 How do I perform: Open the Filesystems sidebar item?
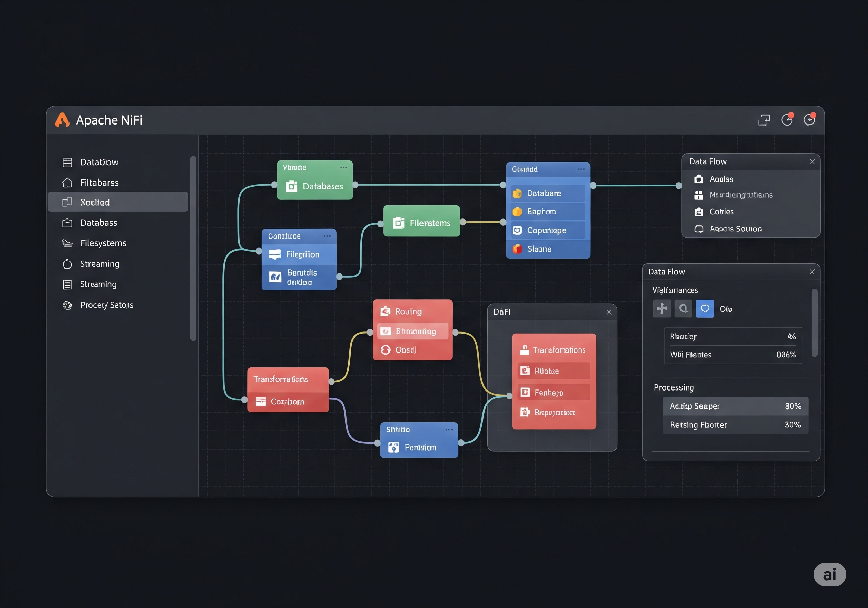click(103, 243)
